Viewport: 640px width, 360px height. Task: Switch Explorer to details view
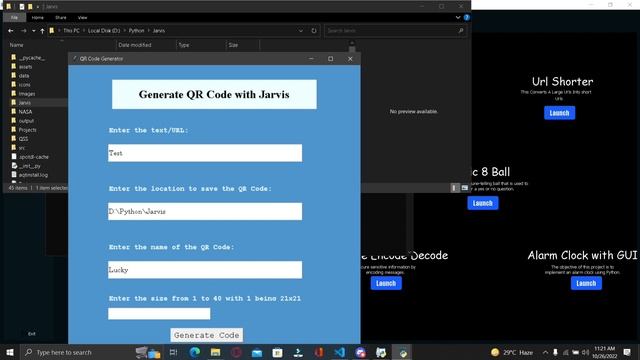tap(454, 188)
